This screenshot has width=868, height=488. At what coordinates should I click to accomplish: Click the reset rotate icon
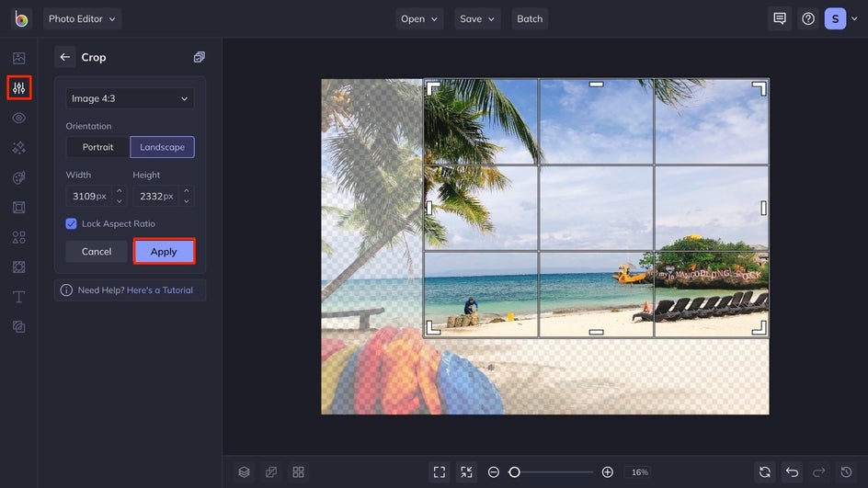[x=765, y=472]
